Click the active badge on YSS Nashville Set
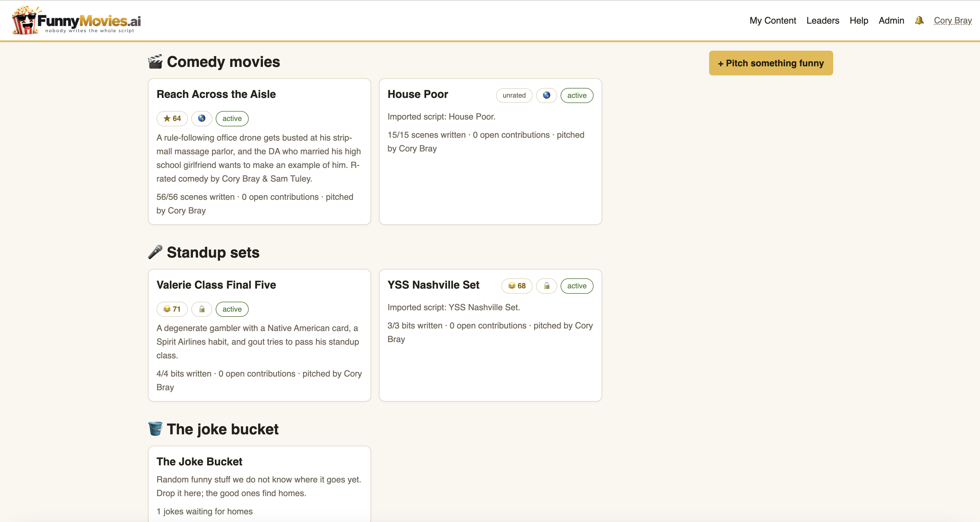Viewport: 980px width, 522px height. click(577, 286)
